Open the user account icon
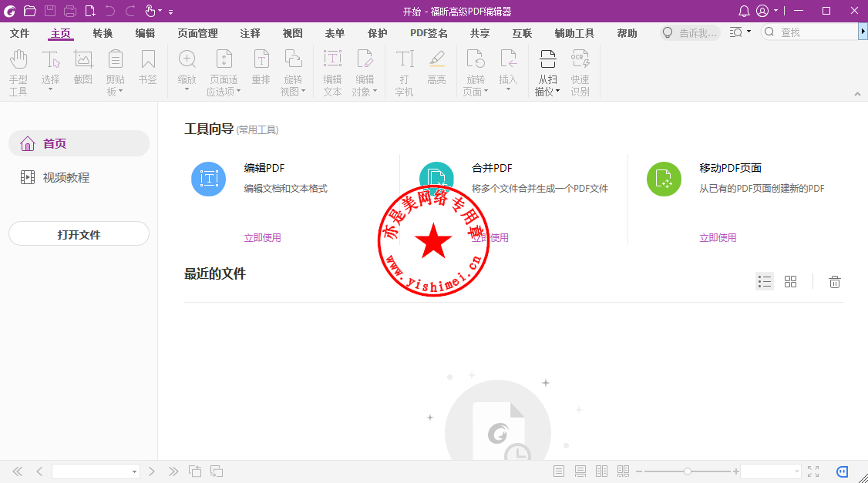The image size is (868, 483). click(x=762, y=11)
